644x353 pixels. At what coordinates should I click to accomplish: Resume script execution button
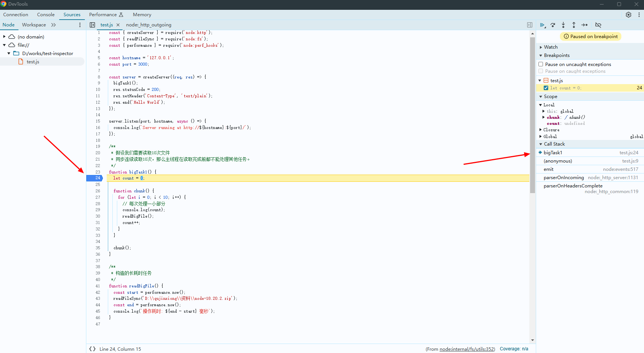click(542, 25)
